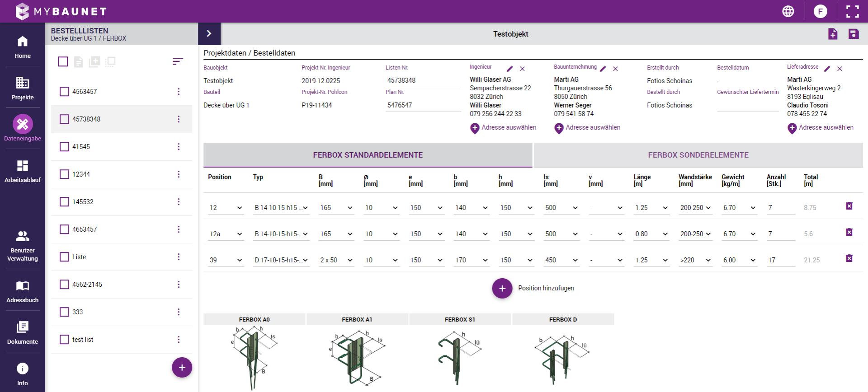Screen dimensions: 868x392
Task: Expand the Typ dropdown for position 39
Action: [281, 260]
